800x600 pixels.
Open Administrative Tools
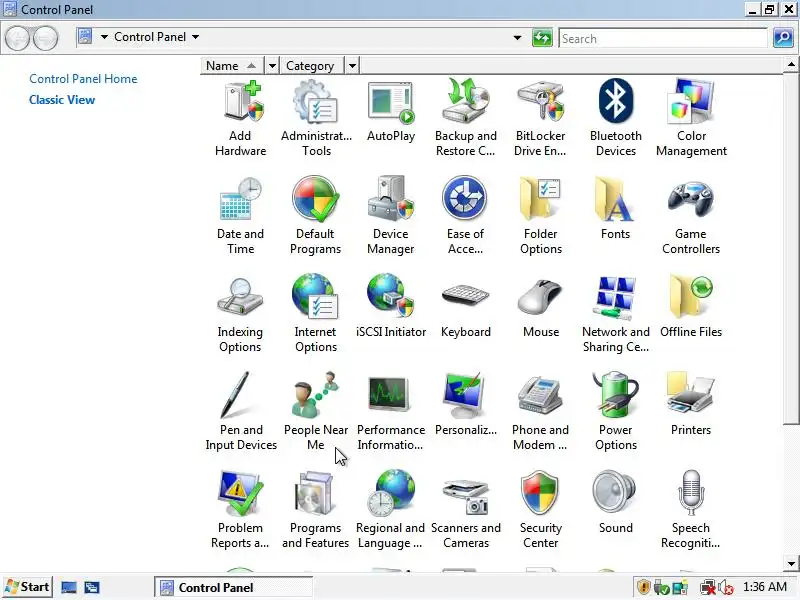(x=316, y=119)
